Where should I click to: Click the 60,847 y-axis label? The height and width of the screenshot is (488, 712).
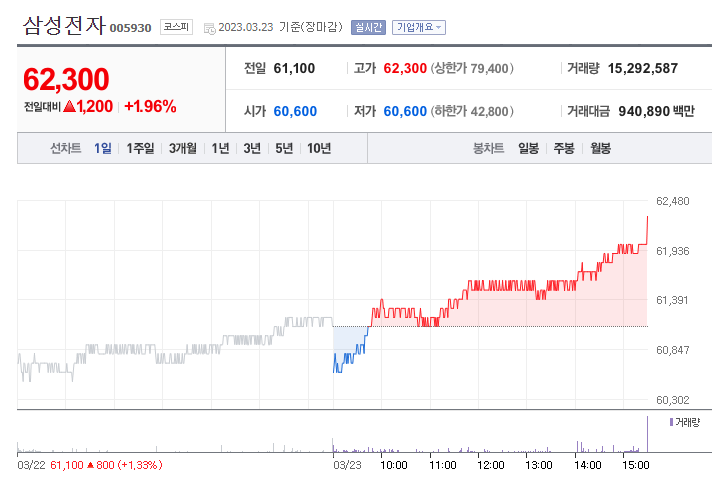pos(672,350)
